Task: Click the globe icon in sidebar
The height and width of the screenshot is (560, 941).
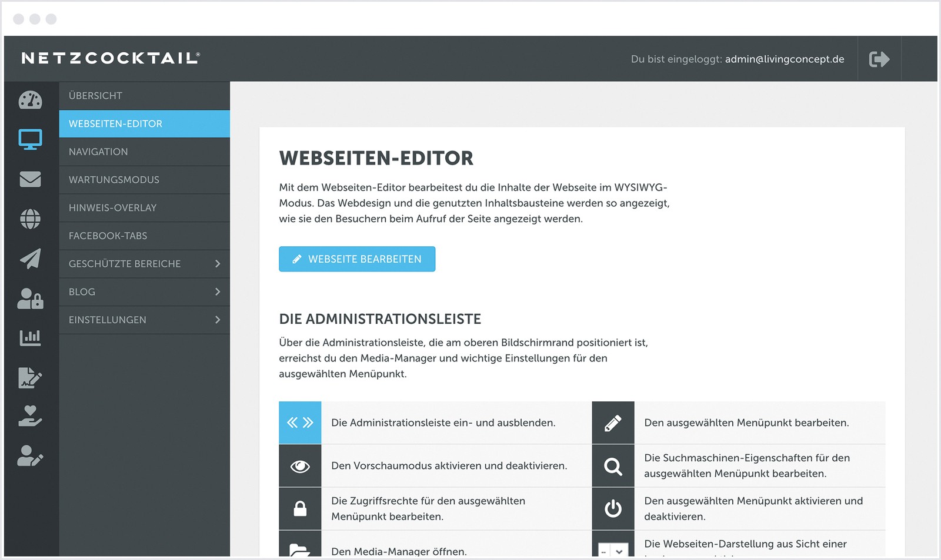Action: pyautogui.click(x=30, y=219)
